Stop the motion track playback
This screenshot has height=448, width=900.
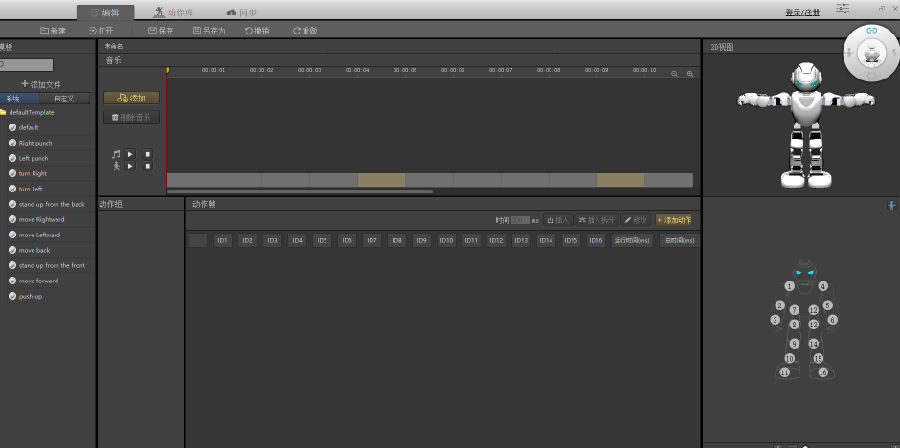146,166
